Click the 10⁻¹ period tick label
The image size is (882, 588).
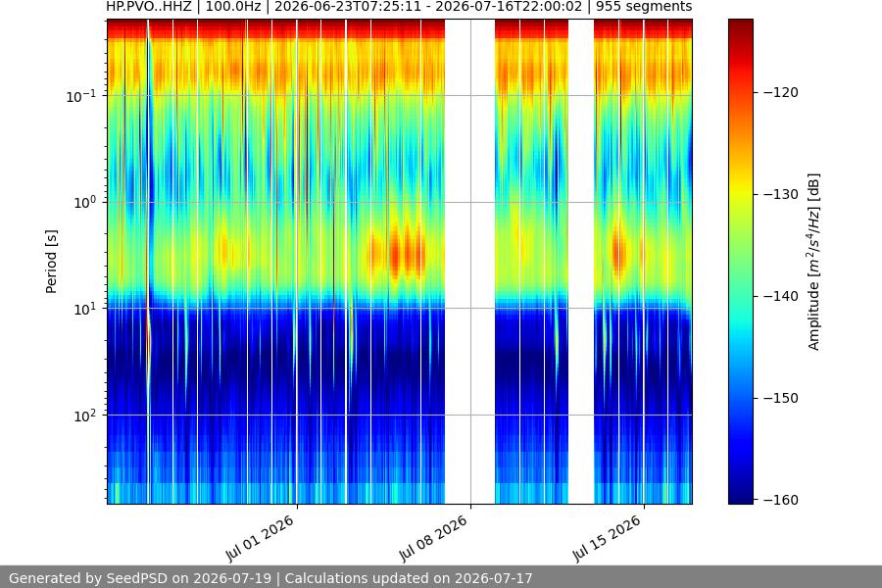click(x=81, y=96)
